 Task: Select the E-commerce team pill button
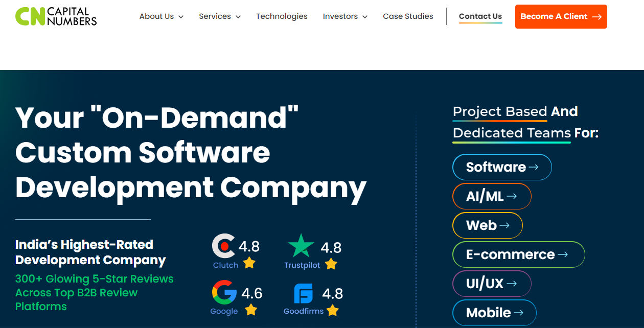(x=519, y=254)
